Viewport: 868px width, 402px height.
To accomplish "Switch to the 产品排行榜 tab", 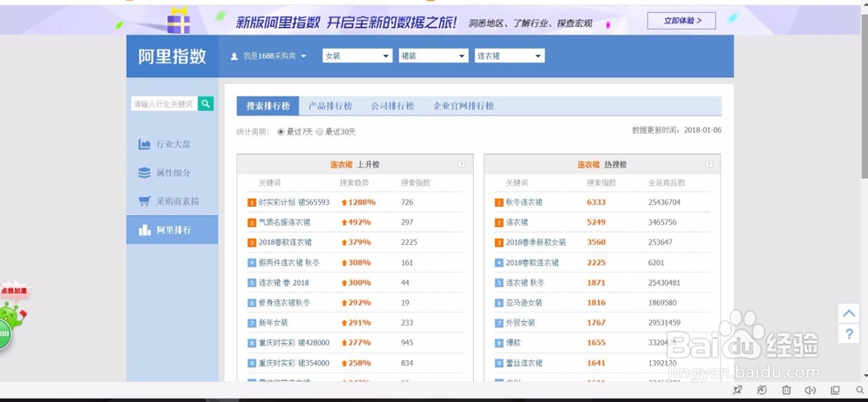I will [x=330, y=106].
